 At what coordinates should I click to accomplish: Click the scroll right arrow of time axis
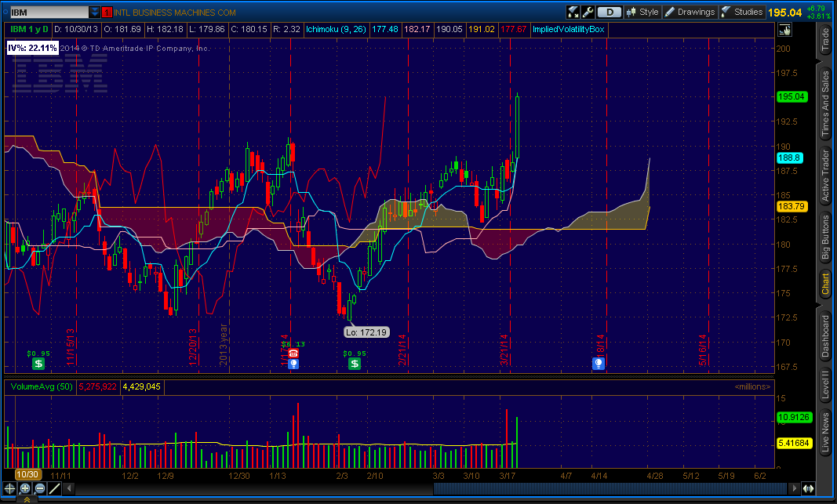pos(795,488)
